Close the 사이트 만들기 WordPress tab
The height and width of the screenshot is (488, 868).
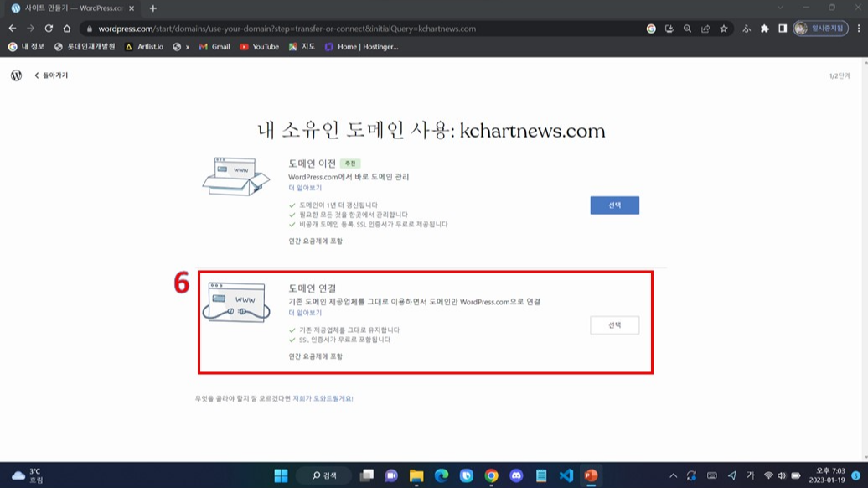click(x=132, y=8)
